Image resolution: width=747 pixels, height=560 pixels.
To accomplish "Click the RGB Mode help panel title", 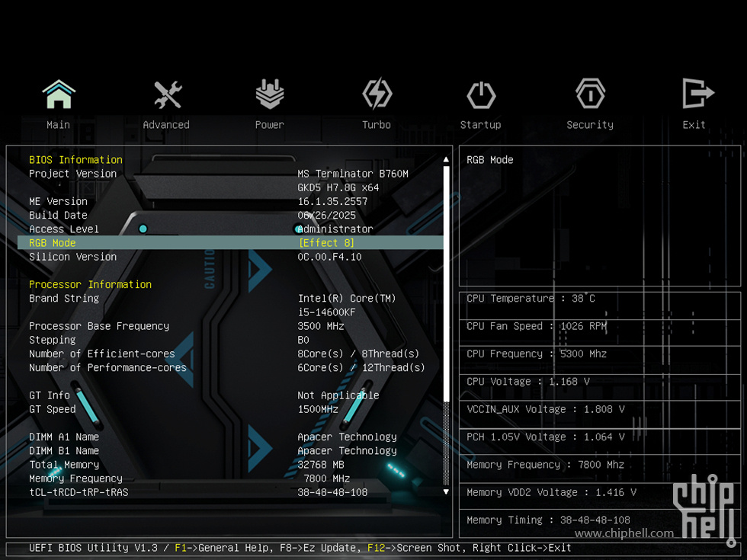I will pyautogui.click(x=489, y=159).
